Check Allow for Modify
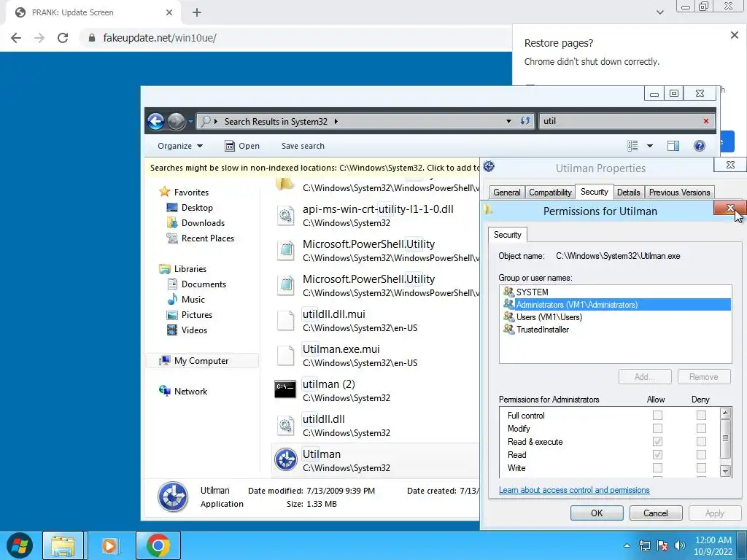The width and height of the screenshot is (747, 560). (x=657, y=429)
